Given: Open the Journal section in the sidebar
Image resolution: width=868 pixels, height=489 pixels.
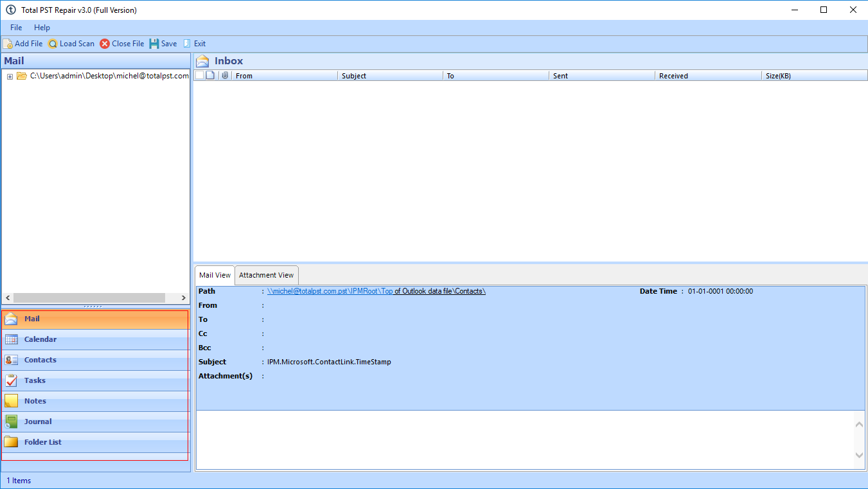Looking at the screenshot, I should coord(38,422).
